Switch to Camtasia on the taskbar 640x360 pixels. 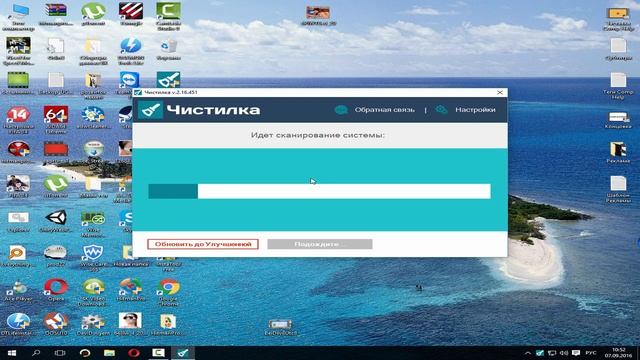click(158, 353)
